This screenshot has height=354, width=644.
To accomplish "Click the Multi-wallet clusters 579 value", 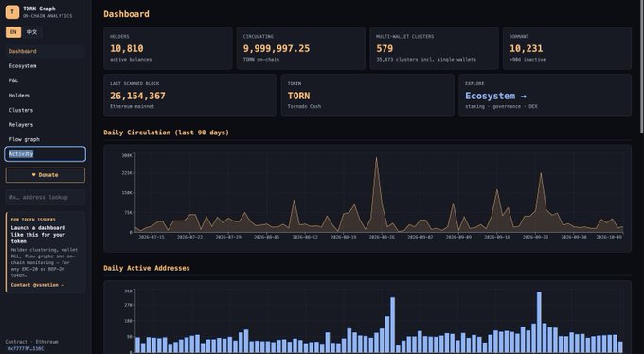I will point(385,49).
